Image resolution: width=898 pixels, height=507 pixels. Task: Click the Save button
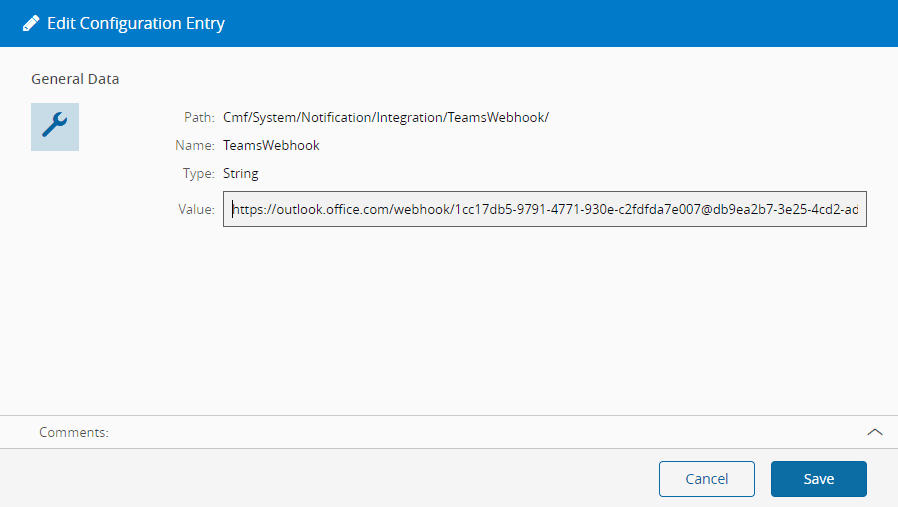click(x=818, y=479)
